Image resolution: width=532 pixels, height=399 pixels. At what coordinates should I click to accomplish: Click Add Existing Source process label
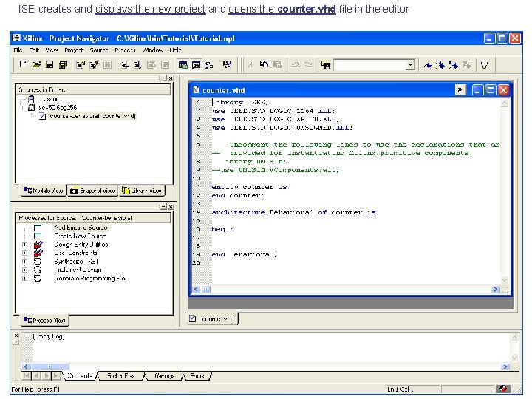tap(81, 228)
